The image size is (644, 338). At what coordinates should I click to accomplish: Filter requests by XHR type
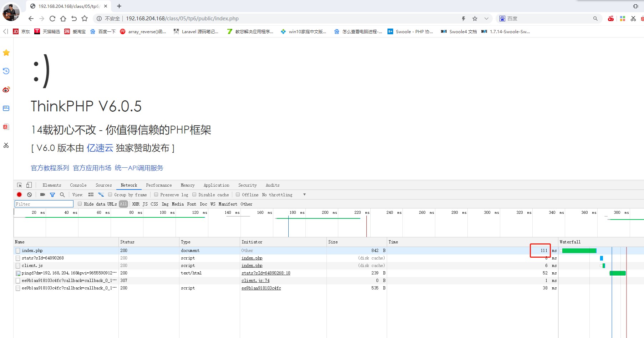point(136,204)
